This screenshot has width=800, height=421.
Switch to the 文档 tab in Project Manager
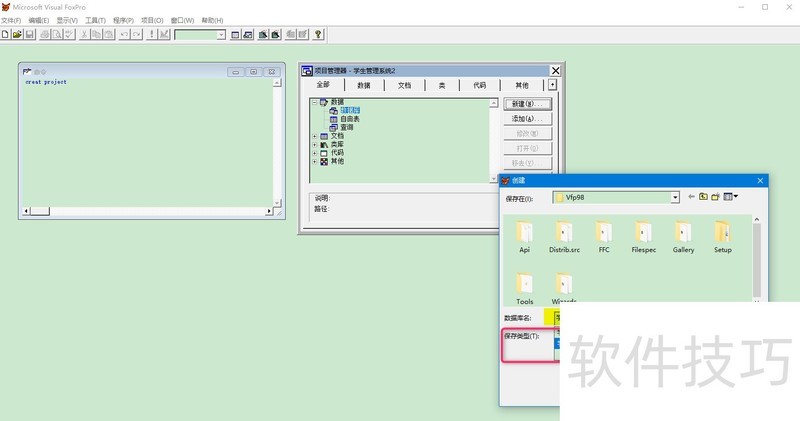pyautogui.click(x=405, y=85)
